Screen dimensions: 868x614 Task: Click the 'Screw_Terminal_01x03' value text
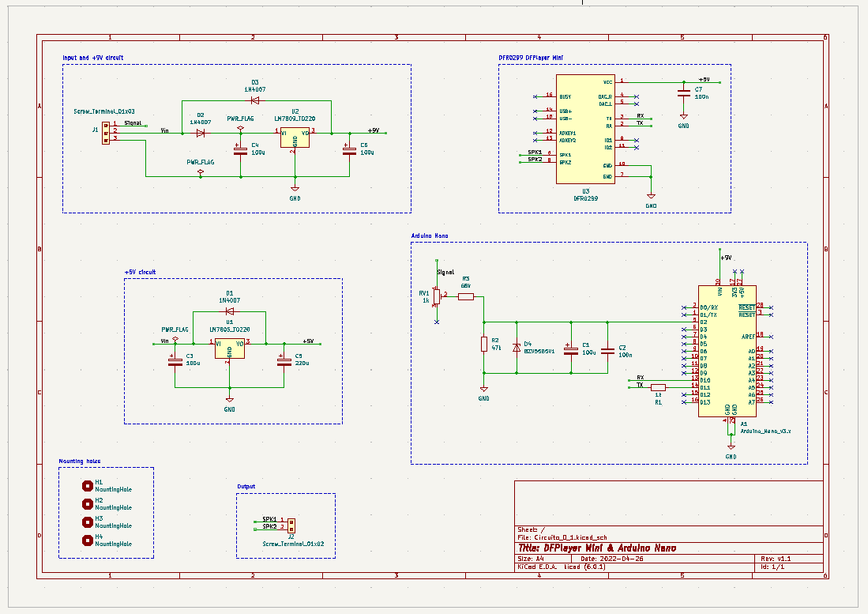pyautogui.click(x=104, y=111)
